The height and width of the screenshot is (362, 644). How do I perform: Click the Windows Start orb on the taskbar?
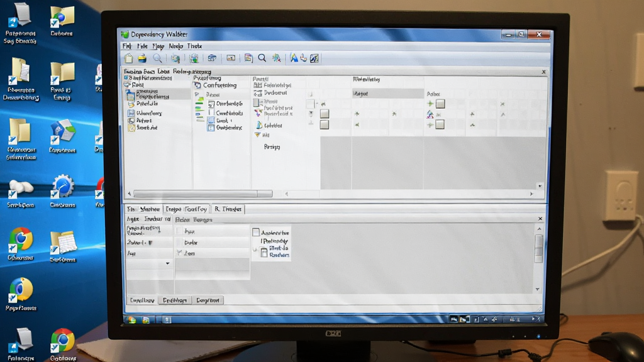pos(131,320)
